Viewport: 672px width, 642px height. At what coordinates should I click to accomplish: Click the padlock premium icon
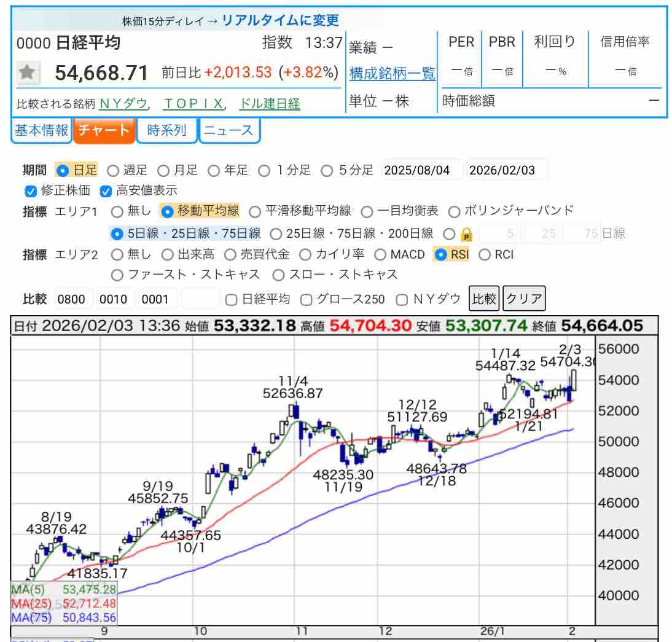[466, 234]
